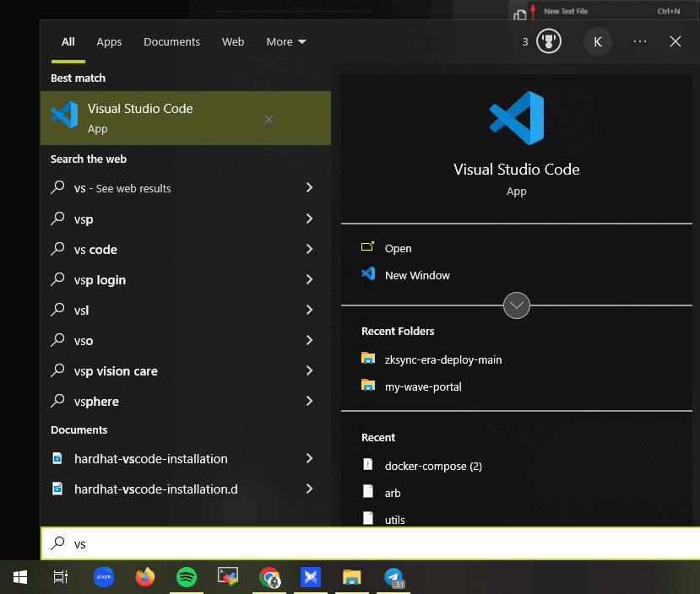Expand more actions with the circular chevron

click(517, 305)
